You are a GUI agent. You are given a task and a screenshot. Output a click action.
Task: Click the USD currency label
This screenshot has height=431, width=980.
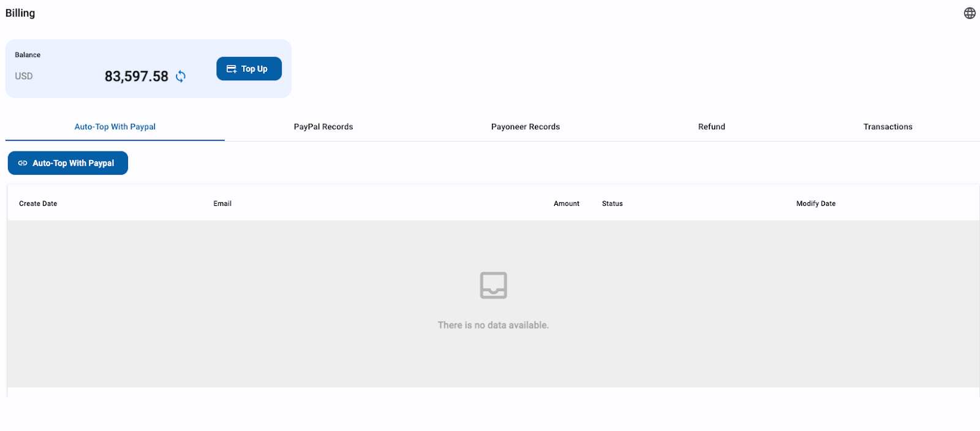coord(24,77)
